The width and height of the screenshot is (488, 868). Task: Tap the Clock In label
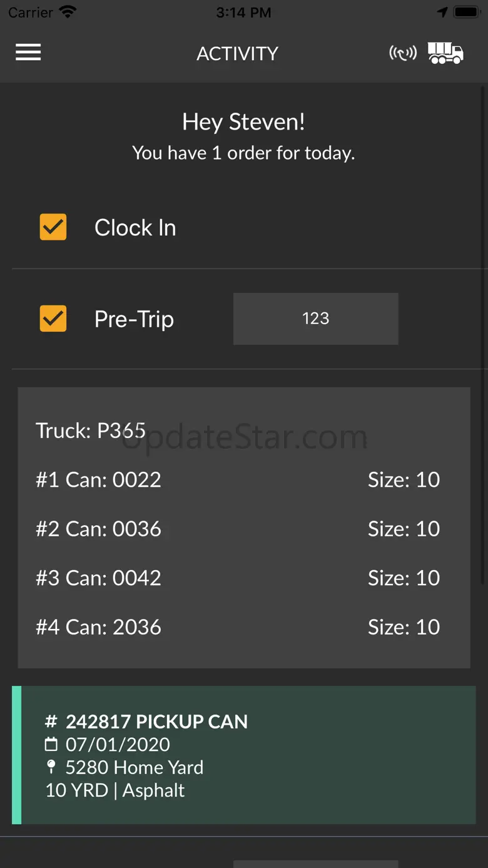(x=135, y=228)
